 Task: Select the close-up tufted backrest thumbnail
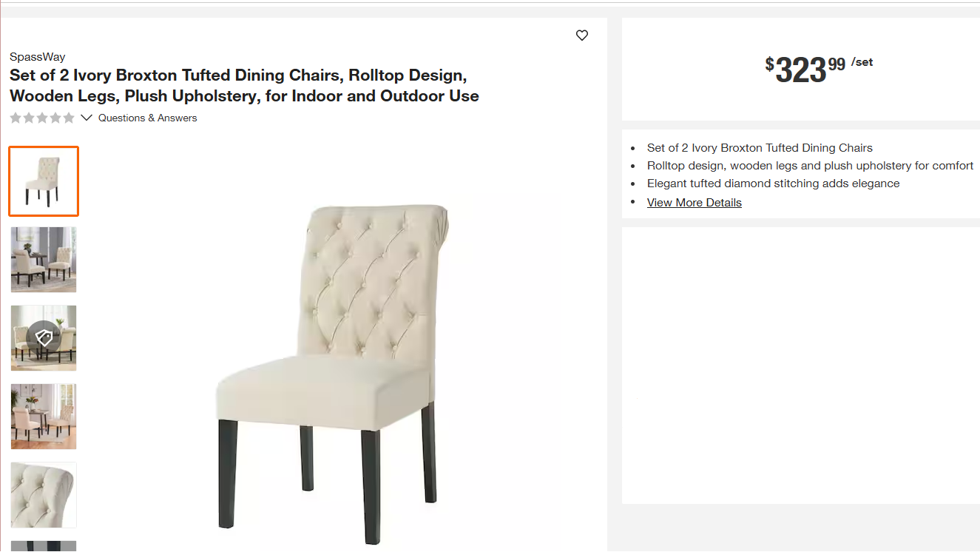point(44,495)
